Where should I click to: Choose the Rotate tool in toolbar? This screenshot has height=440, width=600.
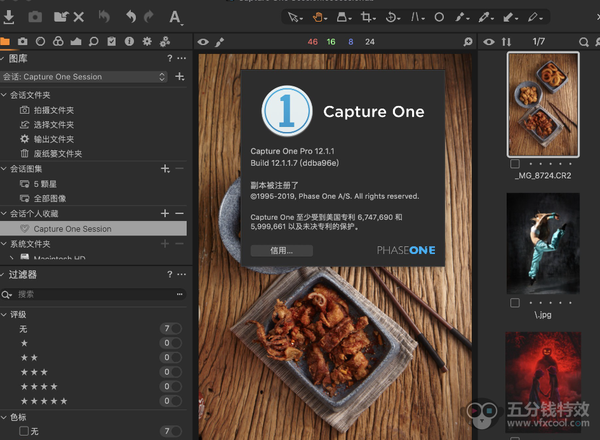(x=392, y=17)
